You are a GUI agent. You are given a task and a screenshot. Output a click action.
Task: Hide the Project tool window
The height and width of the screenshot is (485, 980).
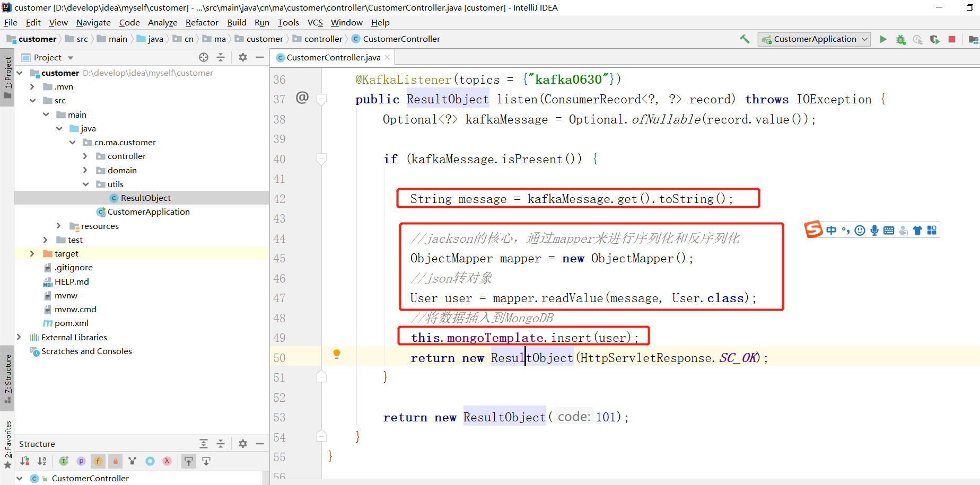click(260, 57)
